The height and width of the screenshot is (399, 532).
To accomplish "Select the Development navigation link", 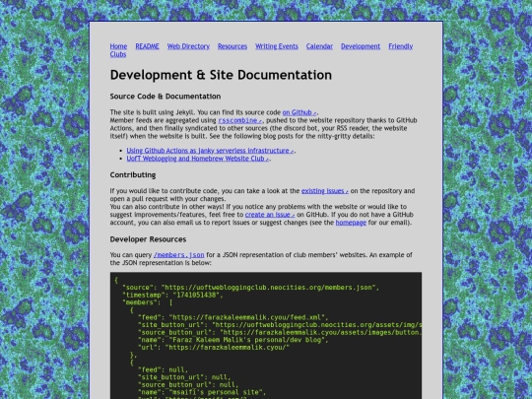I will pyautogui.click(x=361, y=46).
